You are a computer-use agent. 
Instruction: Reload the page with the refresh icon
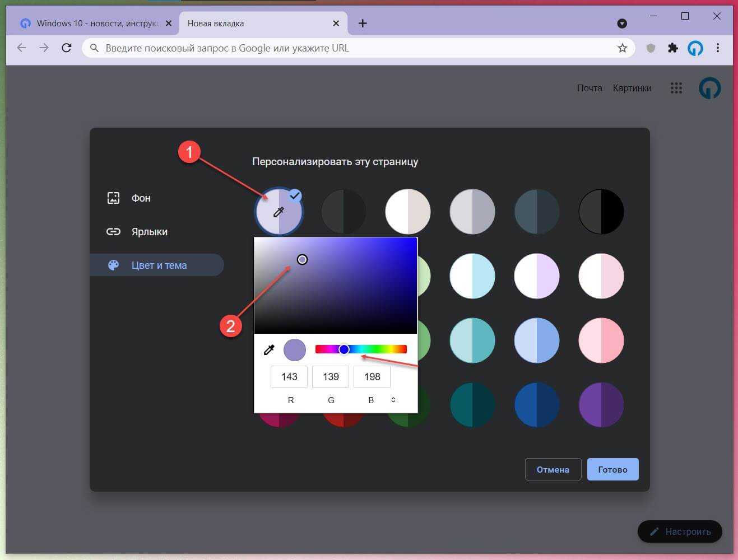click(67, 48)
